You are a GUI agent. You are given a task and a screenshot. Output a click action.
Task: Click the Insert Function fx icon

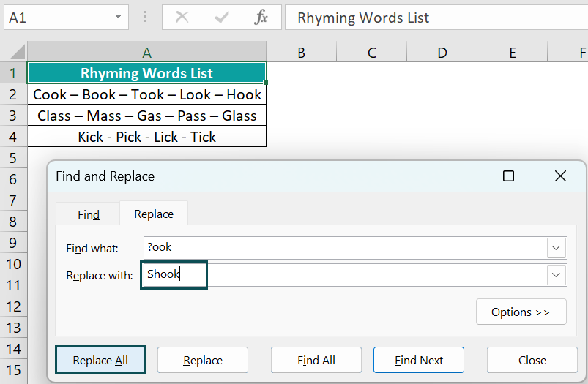click(x=261, y=18)
